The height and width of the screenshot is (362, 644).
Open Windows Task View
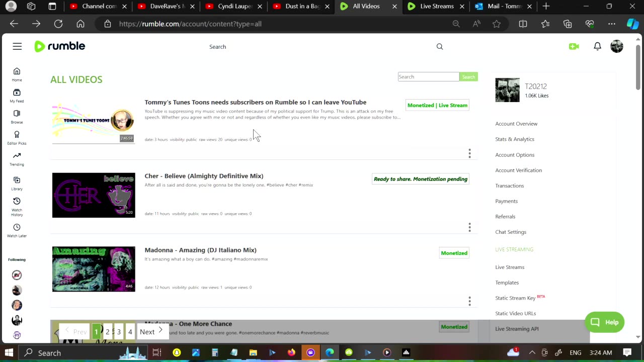156,352
